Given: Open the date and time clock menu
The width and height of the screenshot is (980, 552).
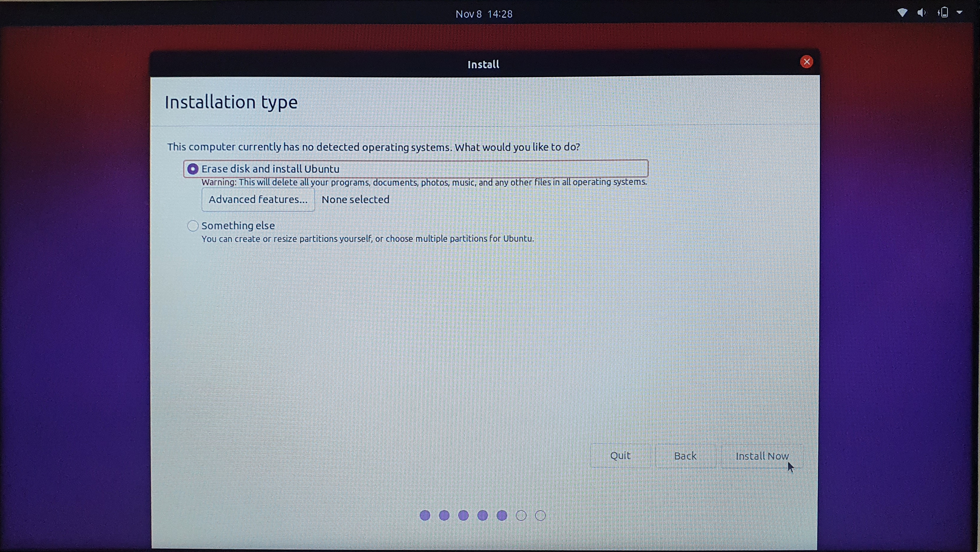Looking at the screenshot, I should click(484, 14).
